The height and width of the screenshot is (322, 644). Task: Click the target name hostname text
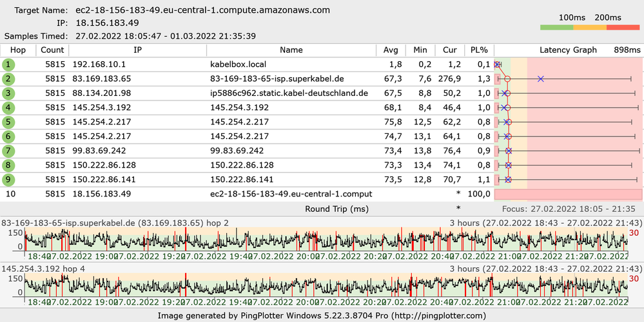click(203, 10)
